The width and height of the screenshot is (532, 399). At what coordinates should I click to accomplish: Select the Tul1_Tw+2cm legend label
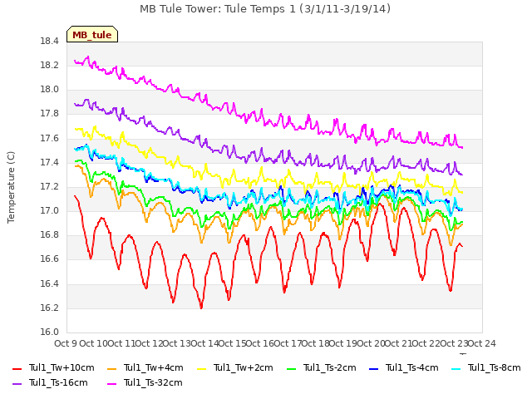[244, 367]
